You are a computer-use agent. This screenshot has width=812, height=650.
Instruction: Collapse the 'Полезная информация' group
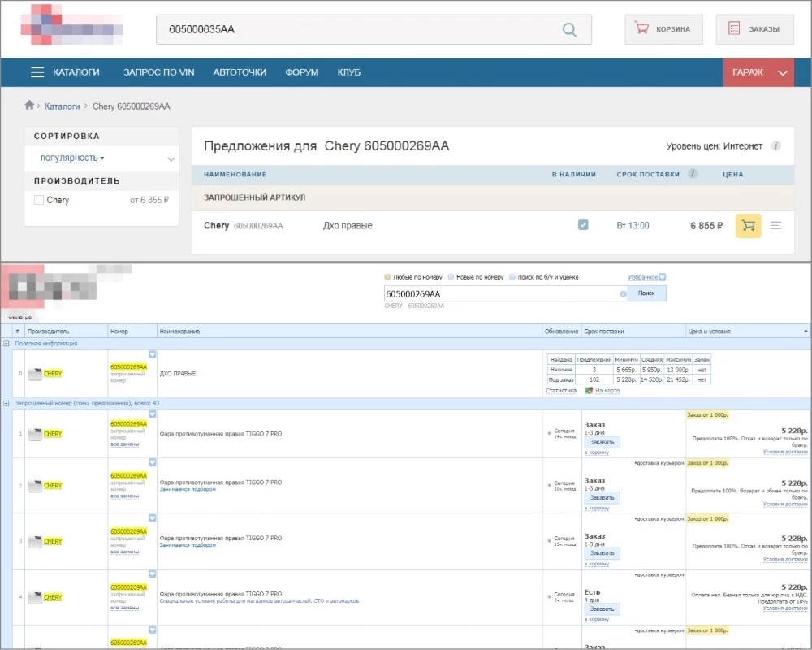point(6,344)
